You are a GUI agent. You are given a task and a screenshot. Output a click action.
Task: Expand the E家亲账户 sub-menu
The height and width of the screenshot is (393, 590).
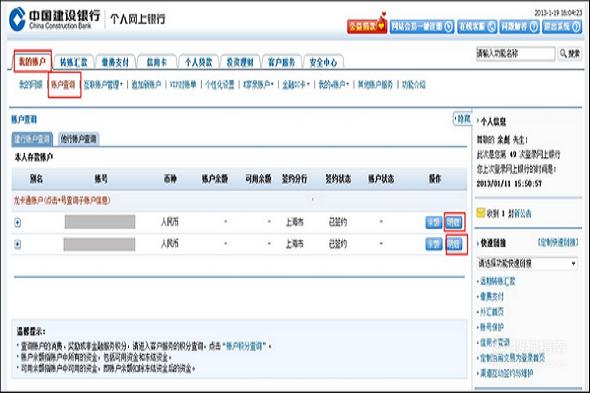tap(258, 85)
